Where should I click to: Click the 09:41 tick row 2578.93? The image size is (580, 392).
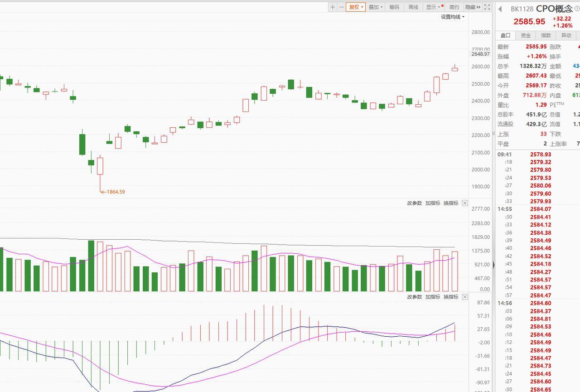pos(538,155)
